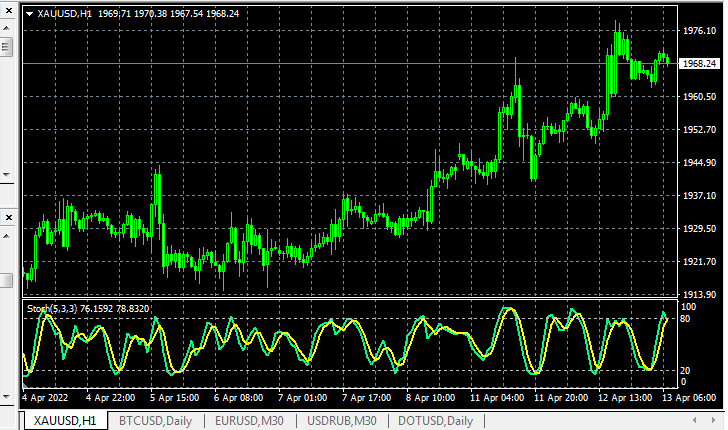
Task: Click the 7 Apr 01:00 time label
Action: [303, 398]
